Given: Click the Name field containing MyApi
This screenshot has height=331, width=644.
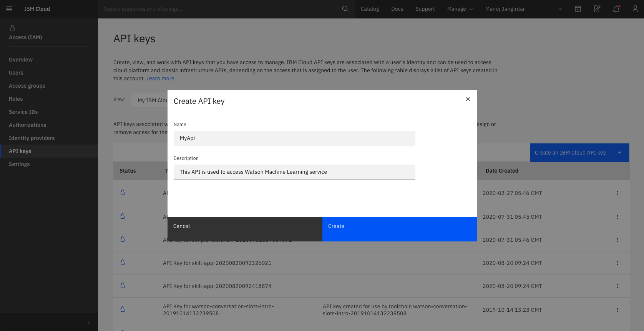Looking at the screenshot, I should [294, 138].
